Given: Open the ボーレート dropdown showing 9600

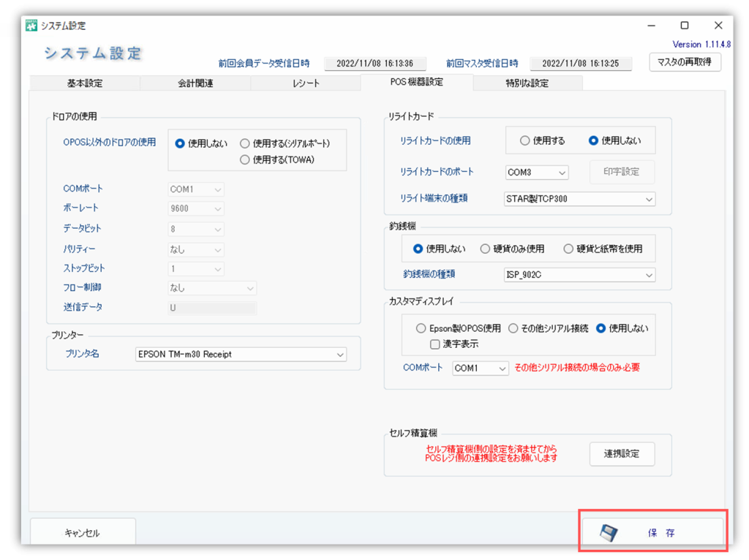Looking at the screenshot, I should click(196, 208).
